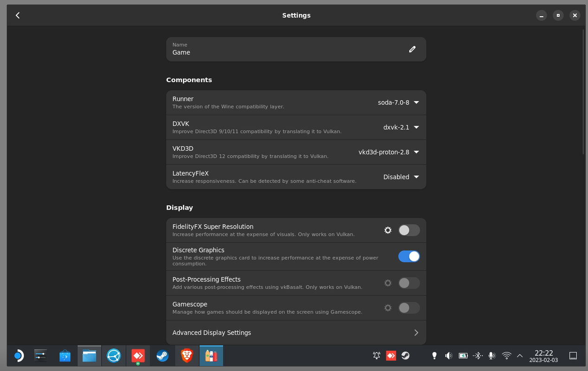Open VKD3D dropdown vkd3d-proton-2.8
Viewport: 588px width, 371px height.
tap(389, 152)
